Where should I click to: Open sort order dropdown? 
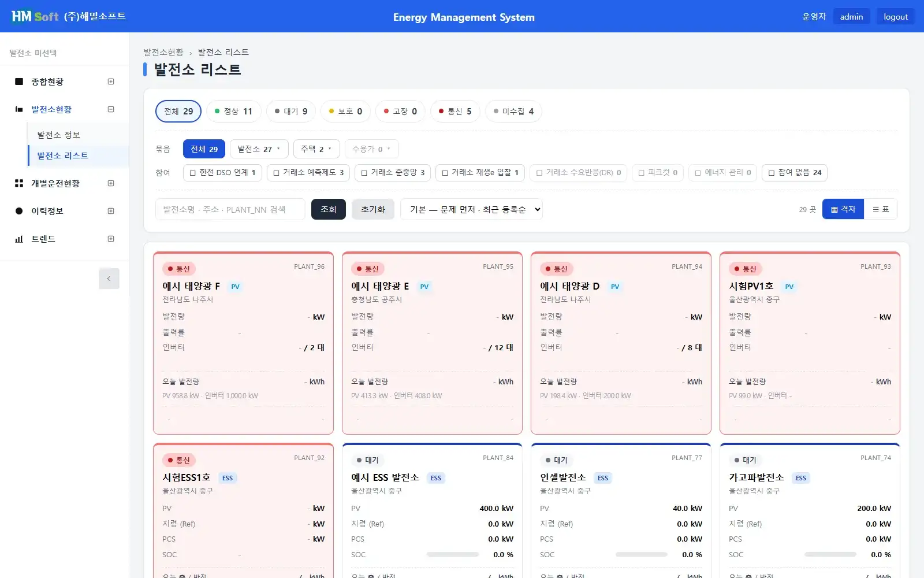[472, 209]
